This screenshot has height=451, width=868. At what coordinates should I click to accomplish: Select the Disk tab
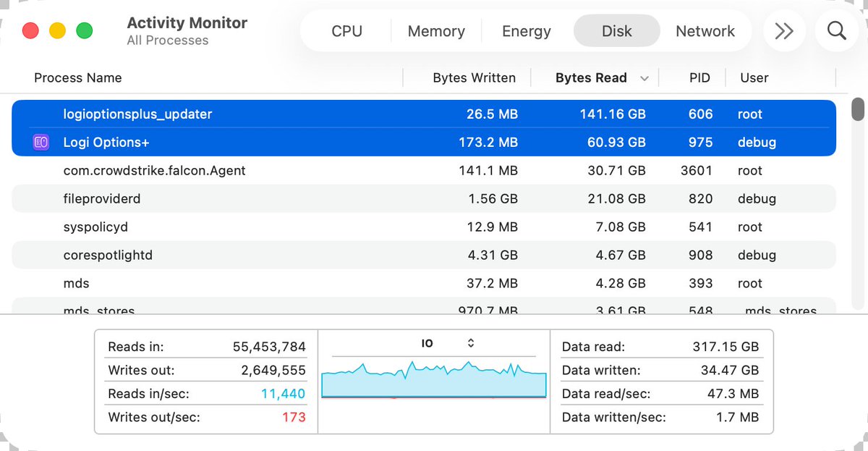[x=617, y=31]
